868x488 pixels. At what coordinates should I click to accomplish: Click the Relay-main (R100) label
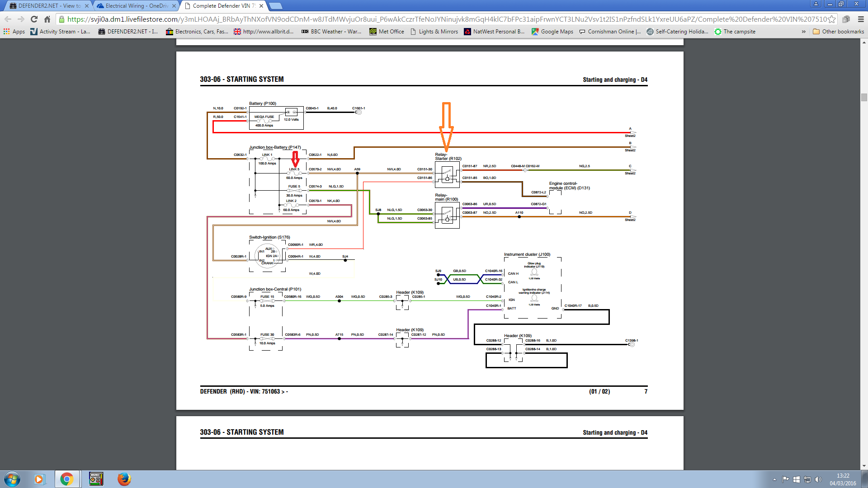447,197
